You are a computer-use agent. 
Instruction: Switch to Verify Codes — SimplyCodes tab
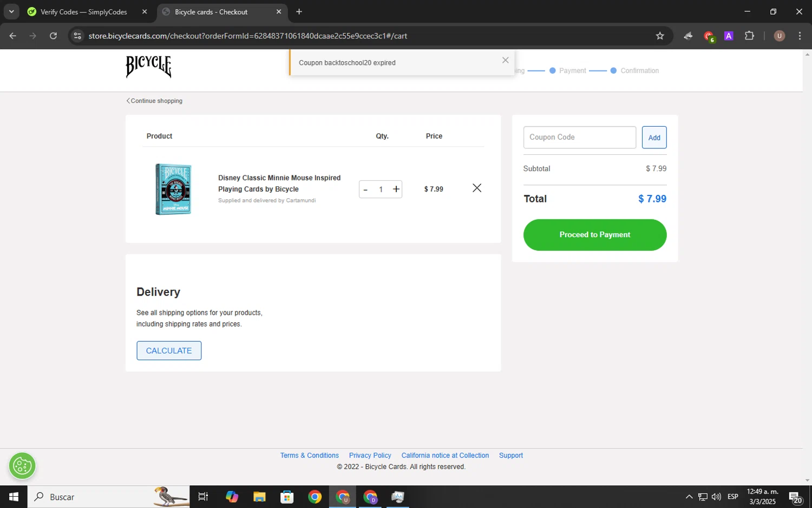84,12
